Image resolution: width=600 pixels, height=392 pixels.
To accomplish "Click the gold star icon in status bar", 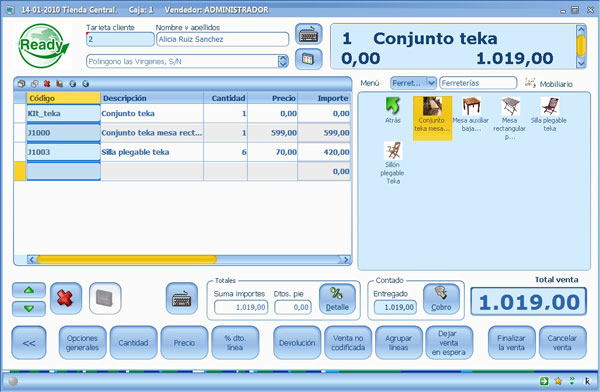I will pos(558,381).
